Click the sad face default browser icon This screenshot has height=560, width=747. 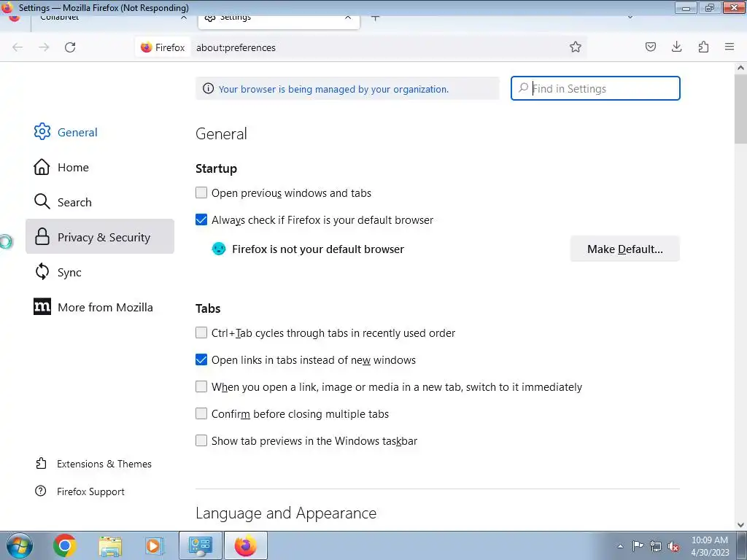pos(219,249)
